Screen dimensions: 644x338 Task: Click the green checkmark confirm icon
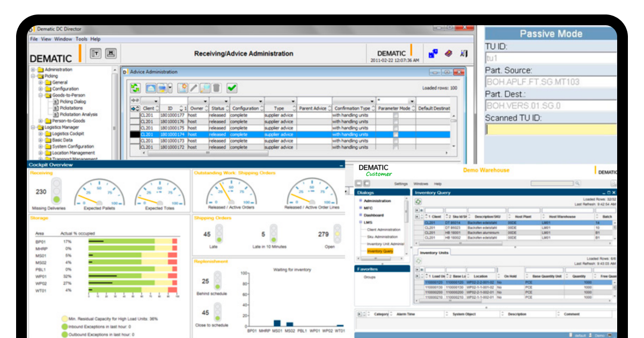(232, 87)
